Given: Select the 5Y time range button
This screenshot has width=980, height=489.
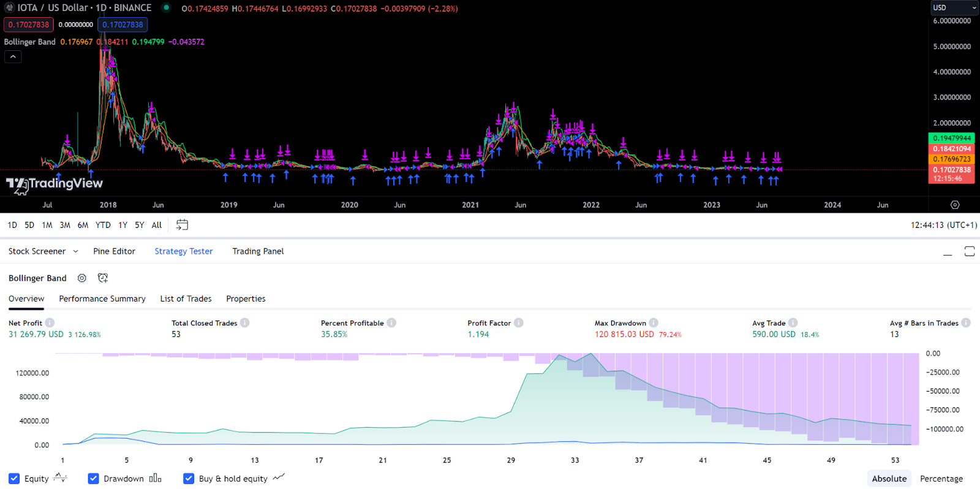Looking at the screenshot, I should [x=140, y=225].
